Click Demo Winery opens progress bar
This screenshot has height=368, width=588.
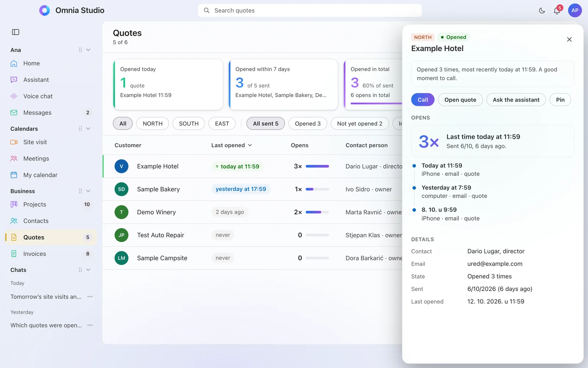[317, 212]
